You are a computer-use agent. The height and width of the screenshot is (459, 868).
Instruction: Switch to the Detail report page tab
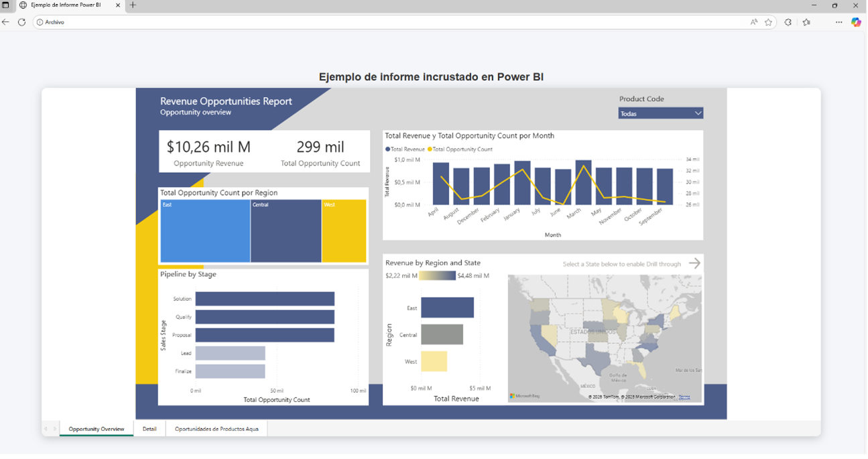pos(149,429)
